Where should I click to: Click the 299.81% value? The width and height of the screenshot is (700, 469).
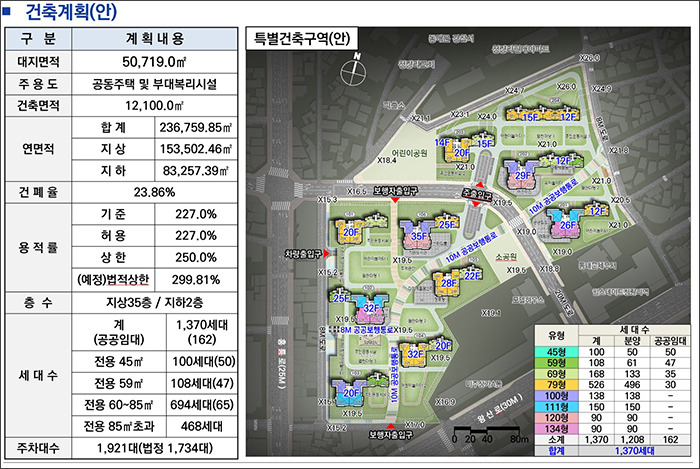[196, 280]
